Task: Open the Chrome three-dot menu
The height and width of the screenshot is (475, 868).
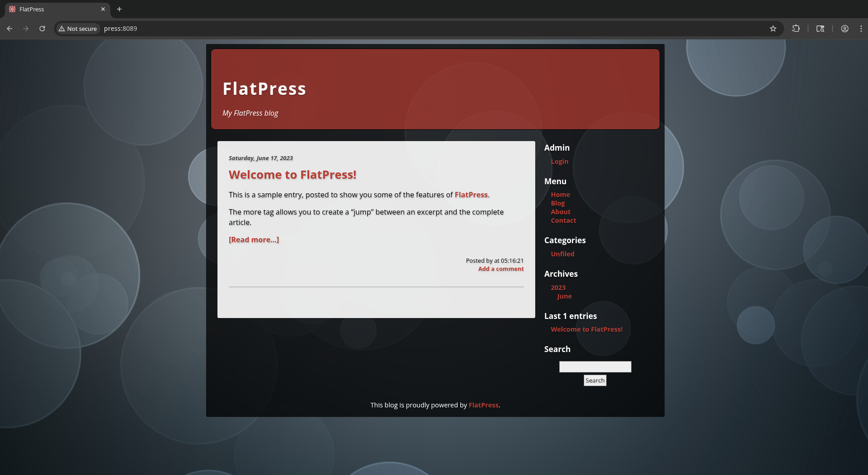Action: pos(861,29)
